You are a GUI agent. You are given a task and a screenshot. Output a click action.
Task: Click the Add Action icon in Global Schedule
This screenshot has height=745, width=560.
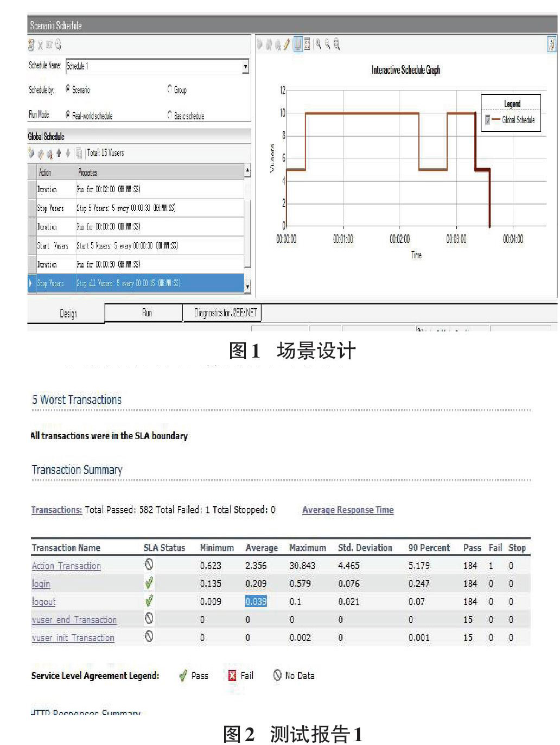(31, 154)
